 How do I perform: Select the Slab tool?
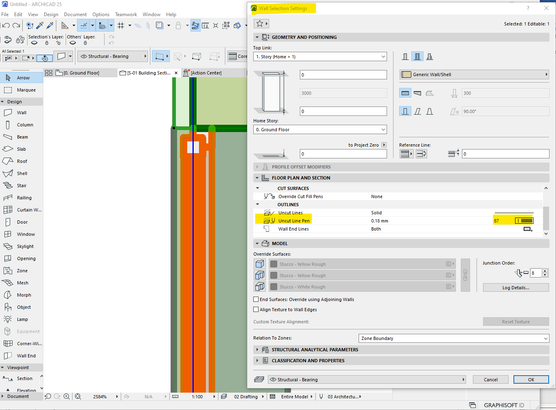coord(21,149)
